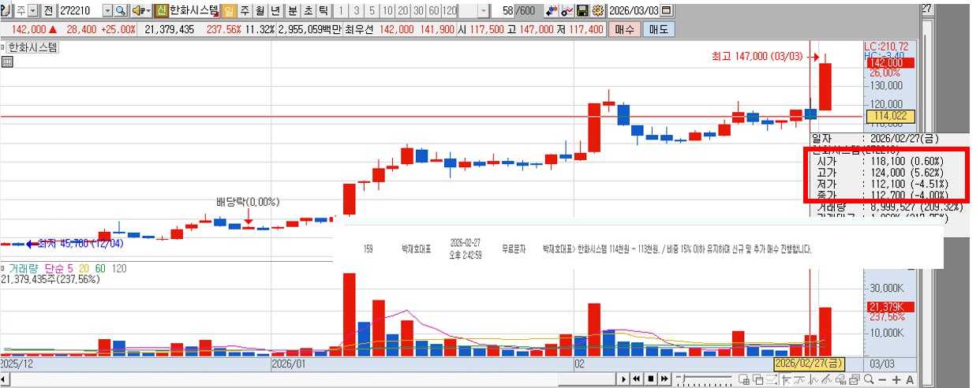Toggle the 전 button beside code field
The height and width of the screenshot is (388, 980).
(48, 11)
